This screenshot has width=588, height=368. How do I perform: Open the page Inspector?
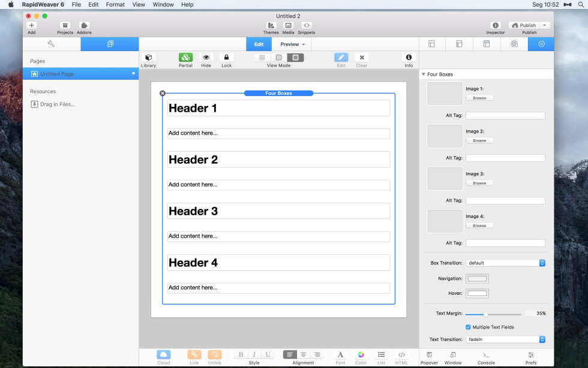[496, 25]
